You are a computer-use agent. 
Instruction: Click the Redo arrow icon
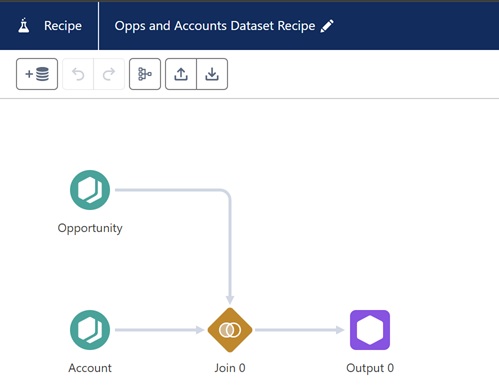[109, 74]
